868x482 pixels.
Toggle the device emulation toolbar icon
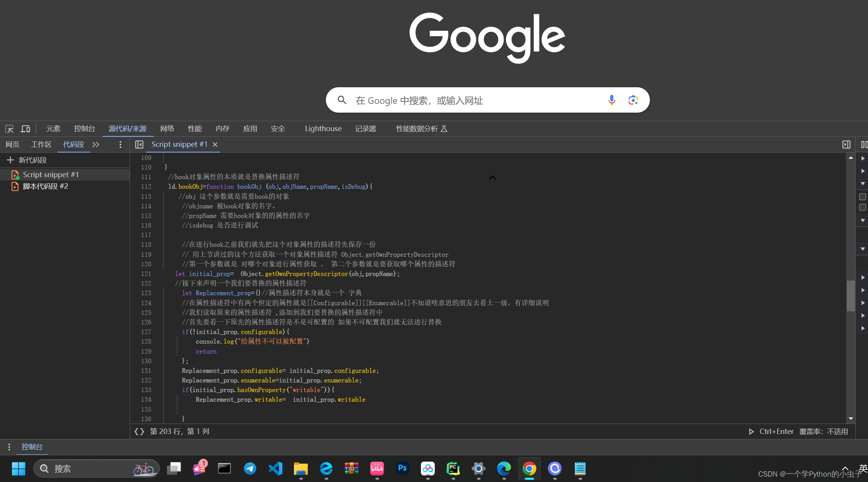25,128
